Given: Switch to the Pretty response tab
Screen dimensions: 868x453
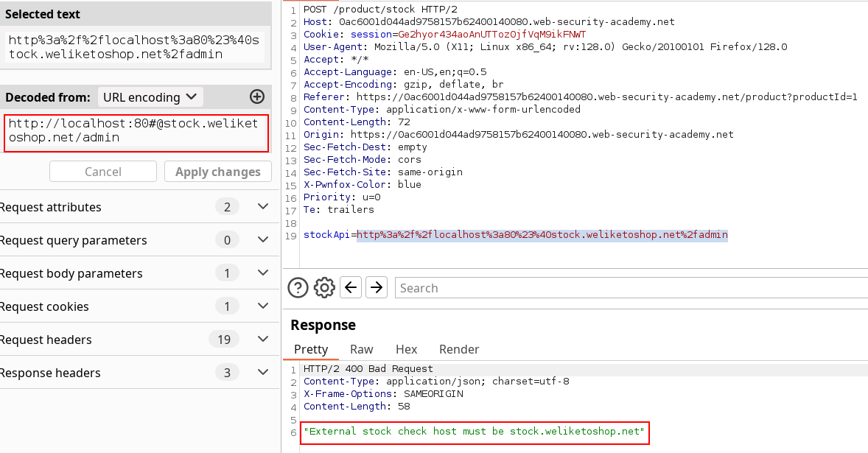Looking at the screenshot, I should pos(311,349).
